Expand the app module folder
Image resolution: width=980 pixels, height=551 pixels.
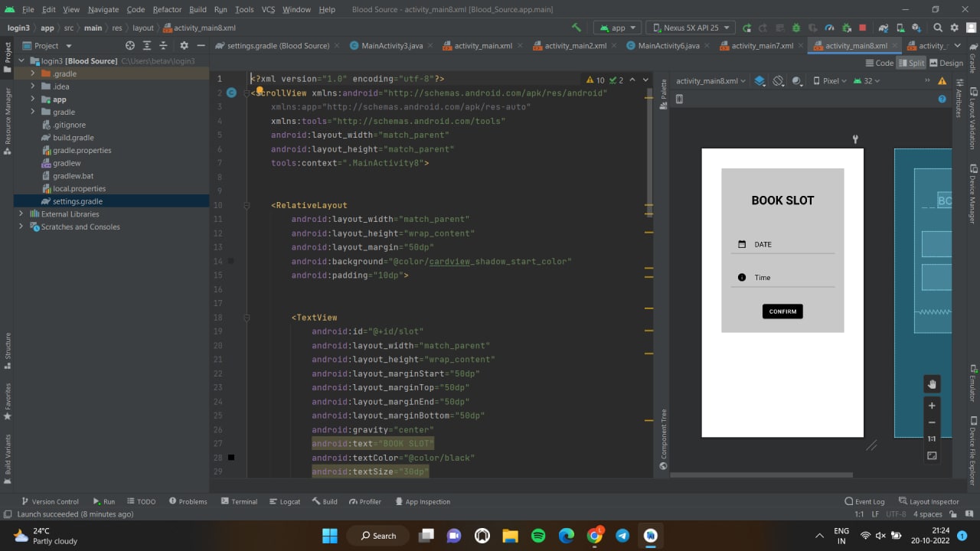(x=32, y=99)
